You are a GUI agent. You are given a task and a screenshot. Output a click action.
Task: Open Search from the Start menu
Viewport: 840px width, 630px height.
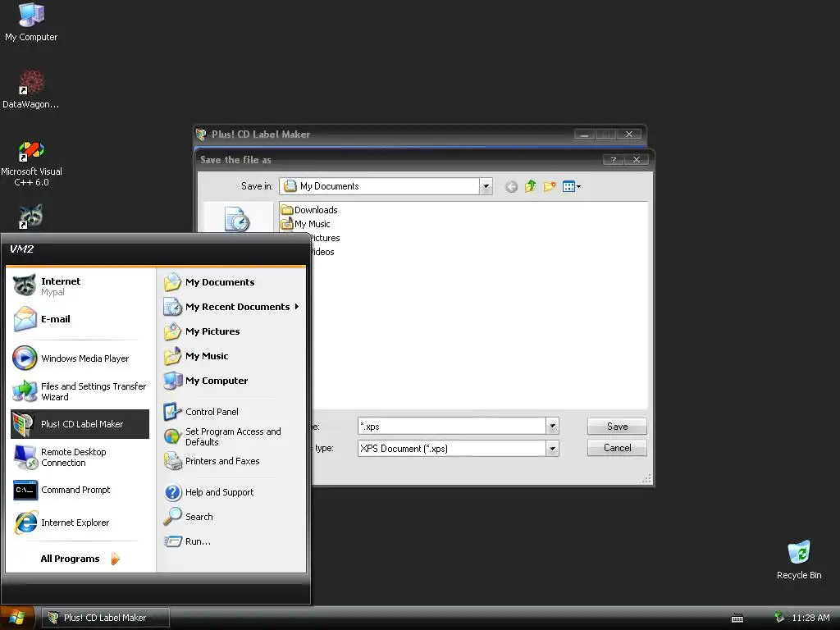(x=231, y=517)
